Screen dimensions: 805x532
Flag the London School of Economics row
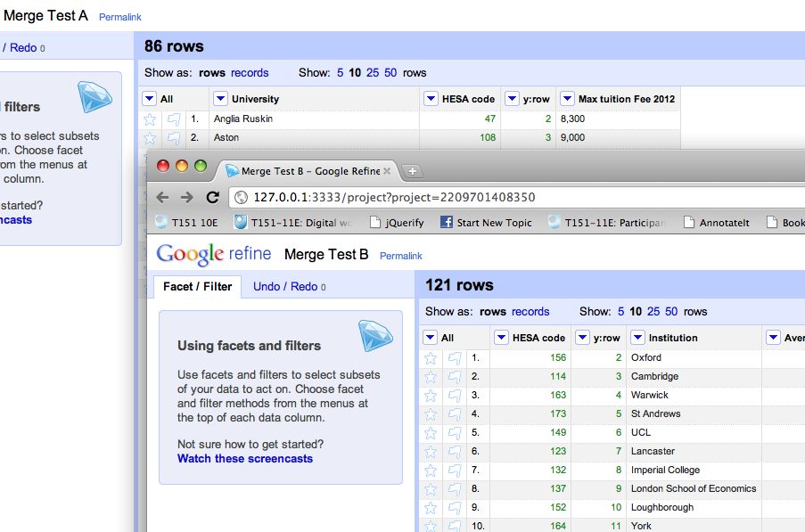(x=455, y=489)
